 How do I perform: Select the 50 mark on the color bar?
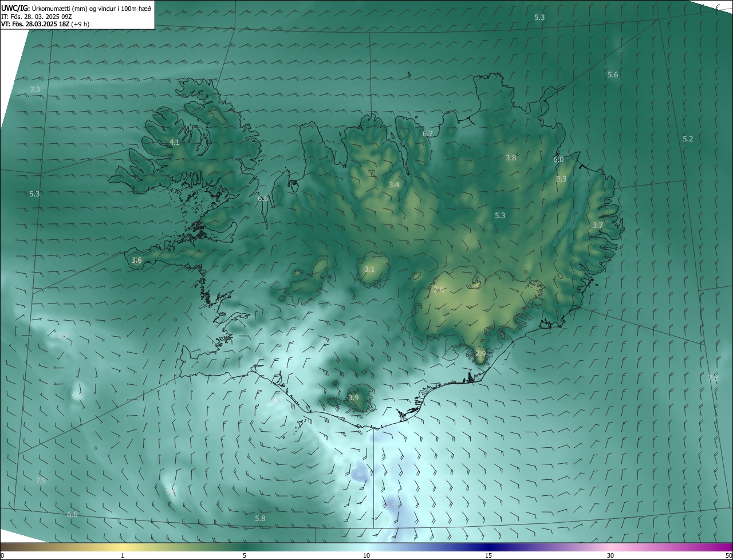(728, 555)
